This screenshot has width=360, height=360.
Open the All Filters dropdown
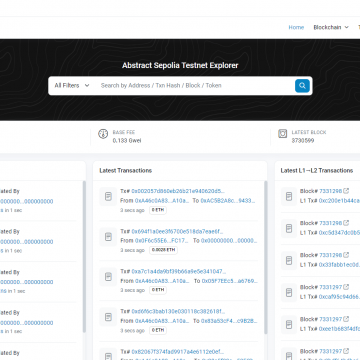point(72,86)
